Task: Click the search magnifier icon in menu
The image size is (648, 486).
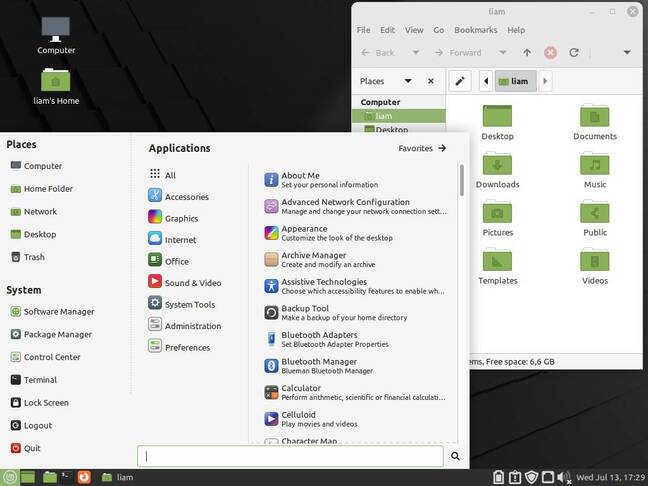Action: (455, 456)
